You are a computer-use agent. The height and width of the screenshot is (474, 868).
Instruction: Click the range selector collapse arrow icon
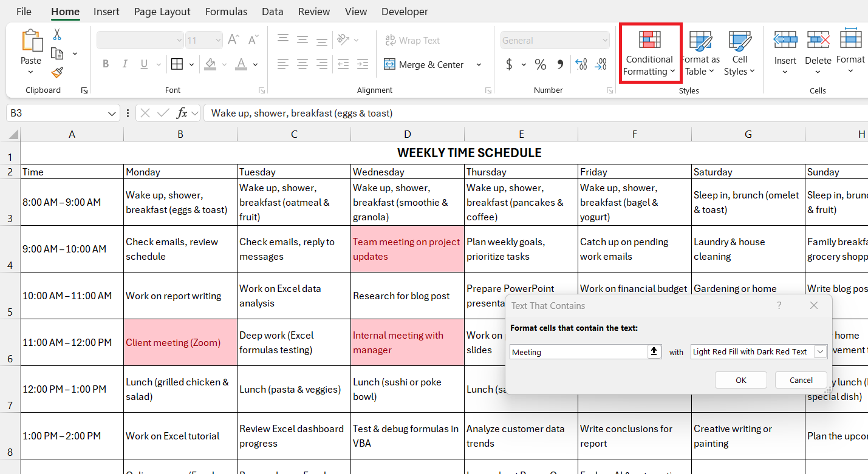tap(654, 351)
